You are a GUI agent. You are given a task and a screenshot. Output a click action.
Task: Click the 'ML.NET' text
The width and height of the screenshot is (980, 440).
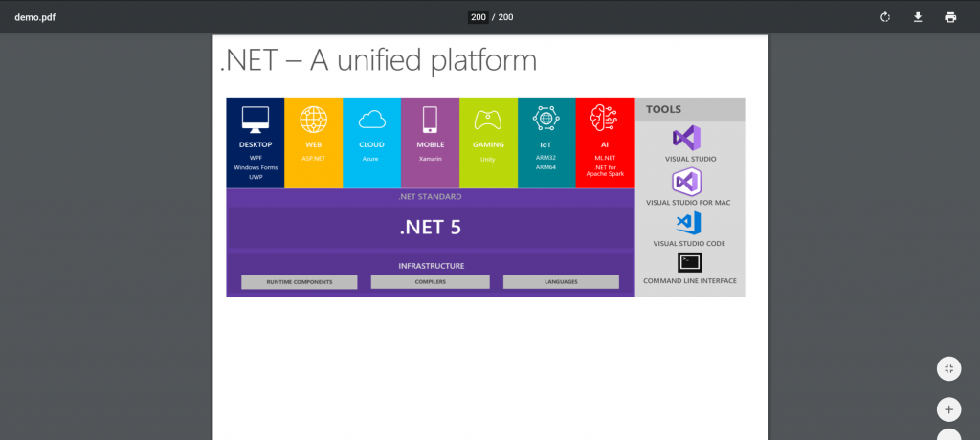click(x=605, y=158)
